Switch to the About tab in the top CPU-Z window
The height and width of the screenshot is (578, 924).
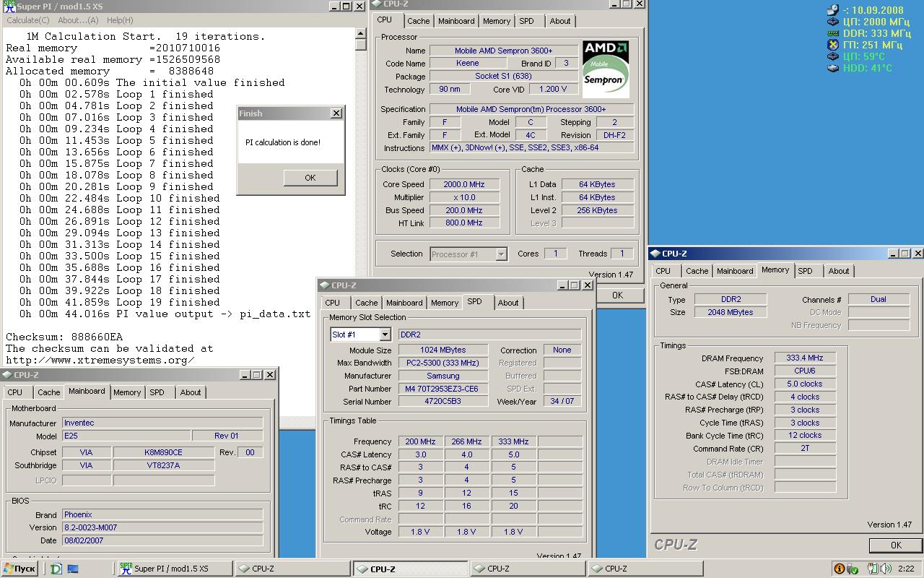click(560, 21)
